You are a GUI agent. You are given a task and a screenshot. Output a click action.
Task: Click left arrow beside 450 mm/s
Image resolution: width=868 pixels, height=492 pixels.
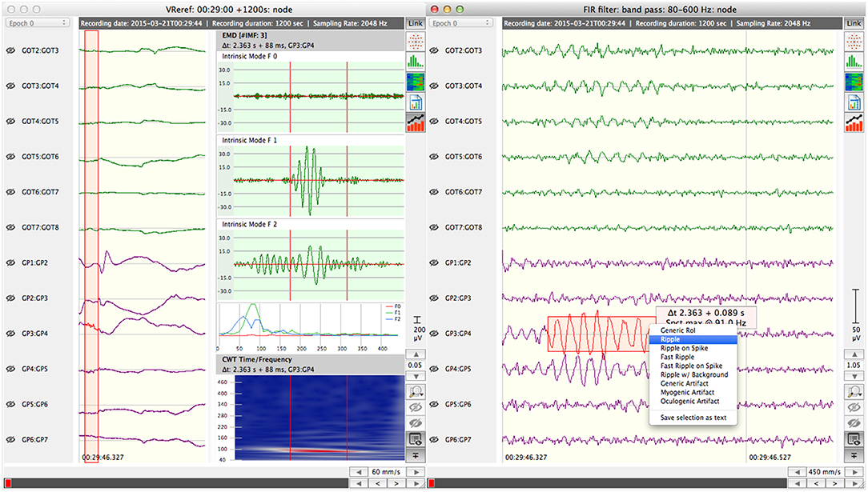(797, 472)
